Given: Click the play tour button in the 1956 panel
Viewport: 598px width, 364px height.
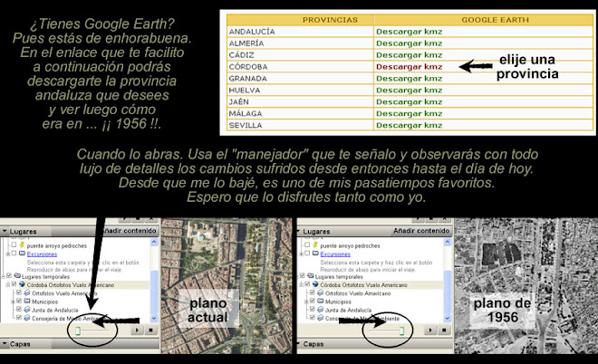Looking at the screenshot, I should pyautogui.click(x=430, y=330).
